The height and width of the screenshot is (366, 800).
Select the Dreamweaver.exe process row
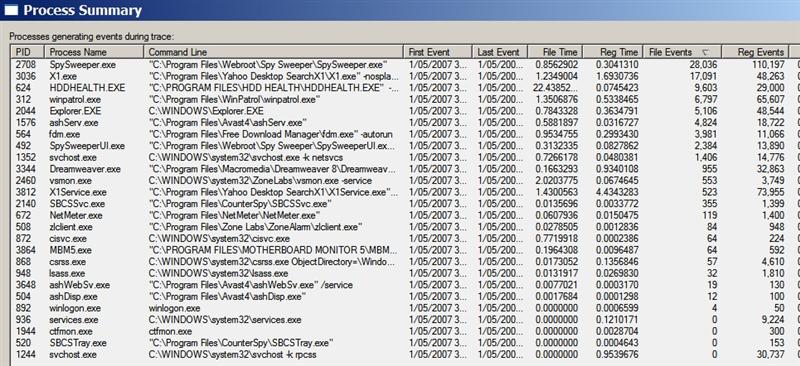click(x=405, y=169)
